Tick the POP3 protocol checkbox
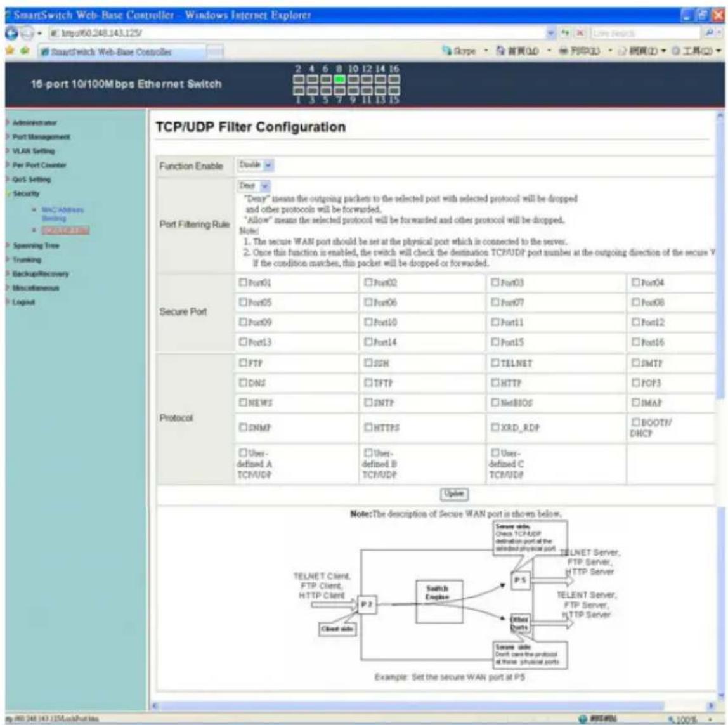 pyautogui.click(x=635, y=382)
